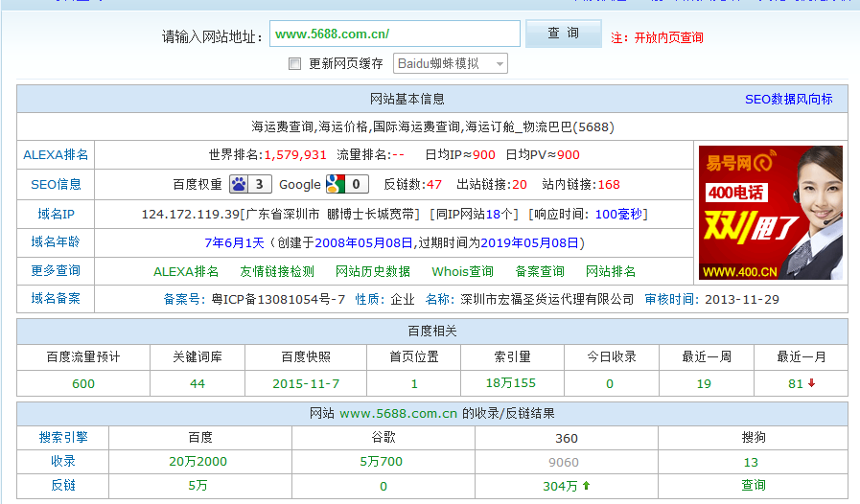Open the 网站排名 link
The width and height of the screenshot is (860, 504).
(x=611, y=271)
